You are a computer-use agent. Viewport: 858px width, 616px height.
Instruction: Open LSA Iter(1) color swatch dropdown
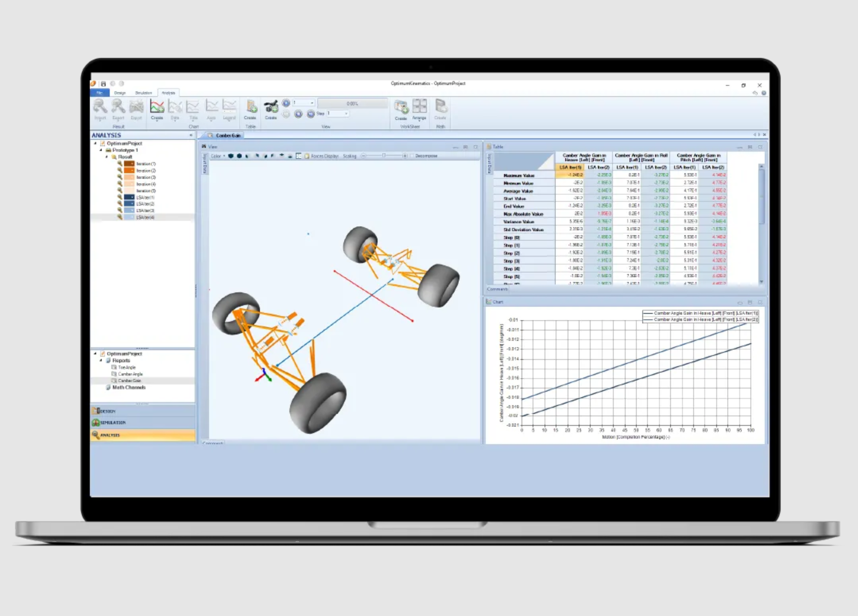(x=129, y=197)
